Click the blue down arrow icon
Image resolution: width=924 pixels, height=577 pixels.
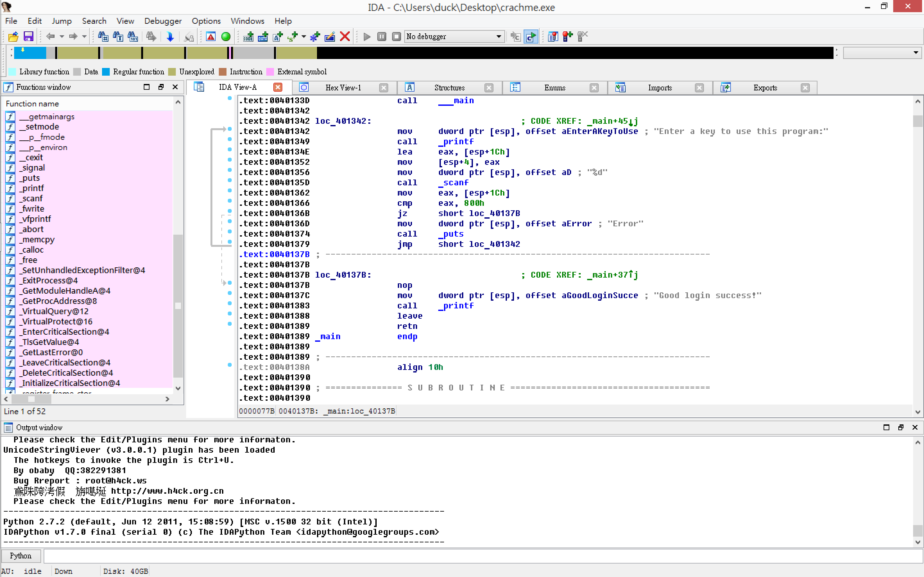(x=170, y=37)
